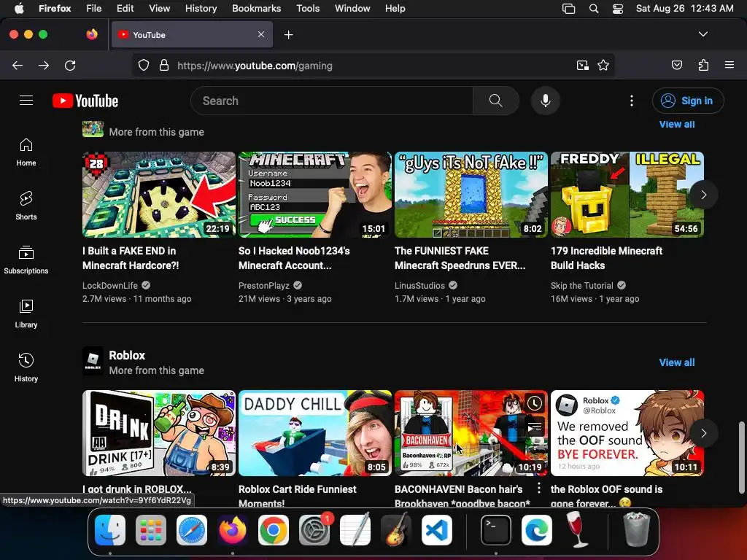Open Firefox extensions puzzle icon
Image resolution: width=747 pixels, height=560 pixels.
(704, 65)
